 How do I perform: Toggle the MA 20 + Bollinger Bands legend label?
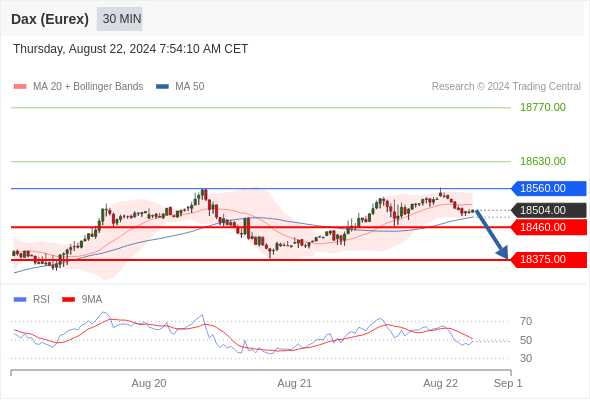tap(88, 87)
